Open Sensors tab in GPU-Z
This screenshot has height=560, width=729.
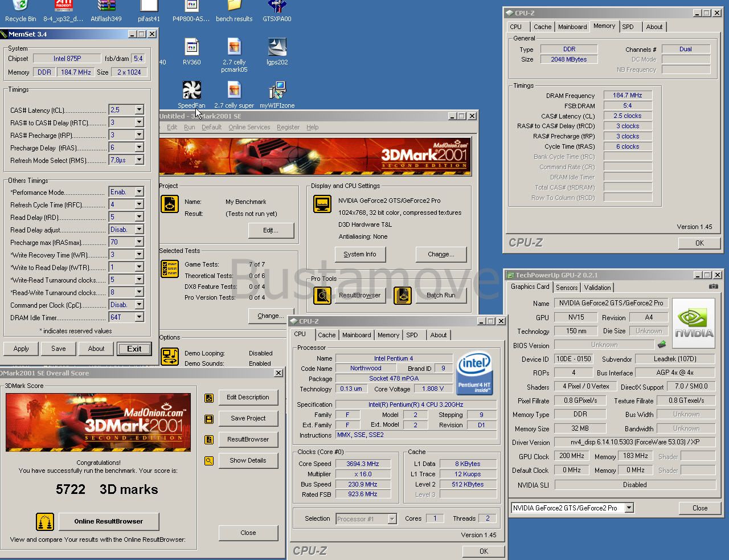click(x=567, y=288)
